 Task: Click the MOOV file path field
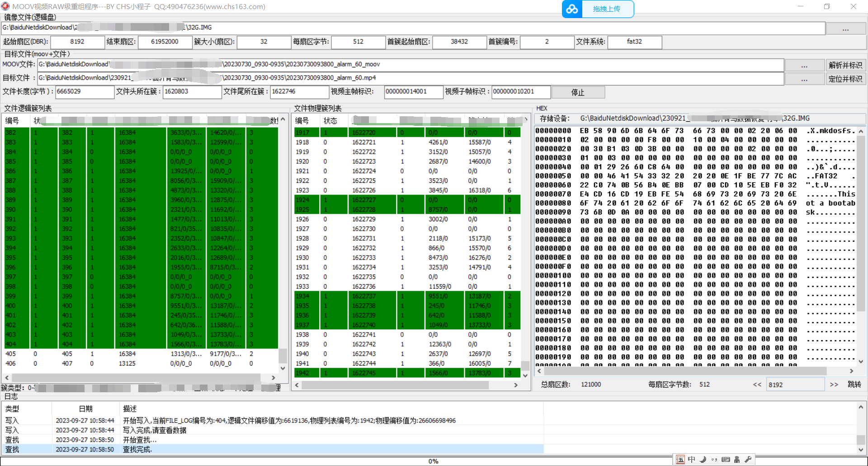(x=410, y=65)
